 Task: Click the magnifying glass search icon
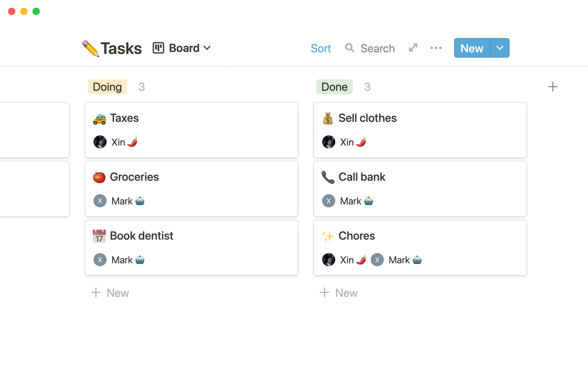349,48
